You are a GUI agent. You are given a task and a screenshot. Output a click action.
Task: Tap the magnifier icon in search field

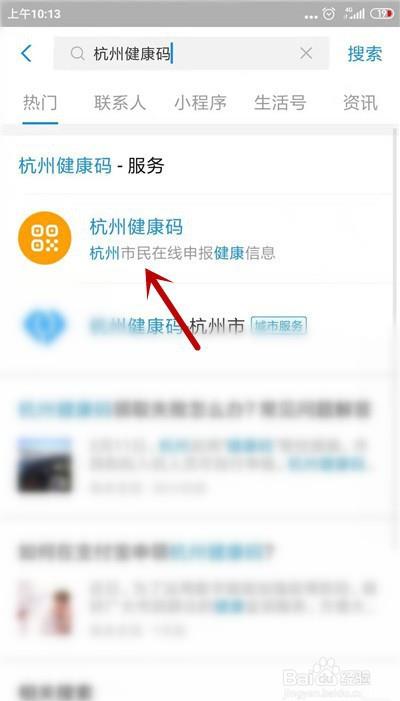(x=78, y=54)
